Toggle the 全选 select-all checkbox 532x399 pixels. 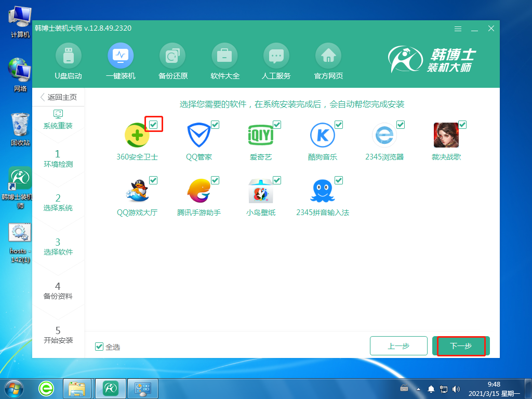click(x=99, y=347)
